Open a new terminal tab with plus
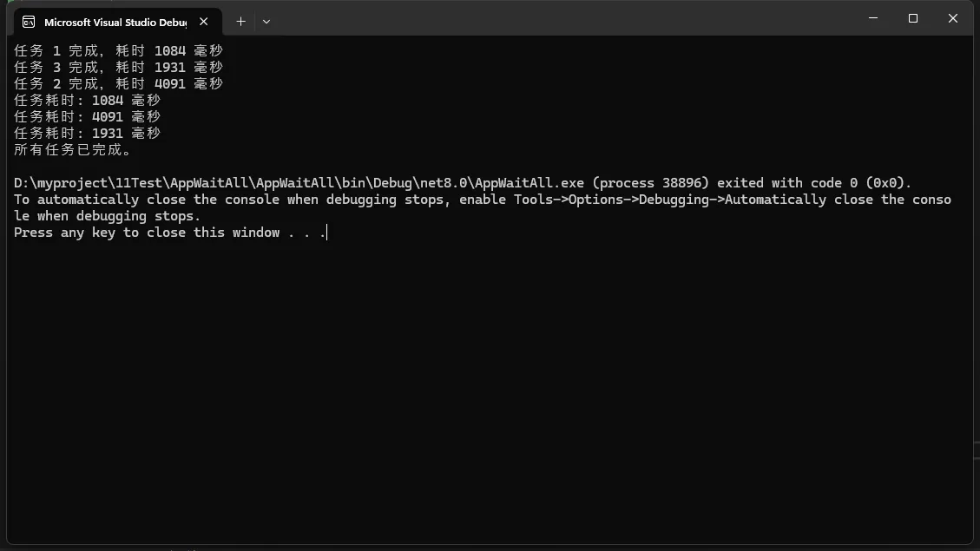 [x=240, y=21]
